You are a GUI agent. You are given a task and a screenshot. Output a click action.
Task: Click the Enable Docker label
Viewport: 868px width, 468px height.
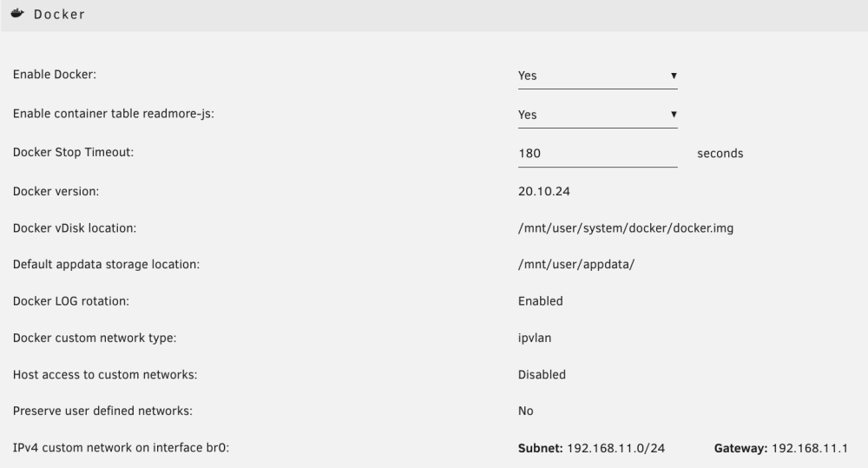[54, 75]
